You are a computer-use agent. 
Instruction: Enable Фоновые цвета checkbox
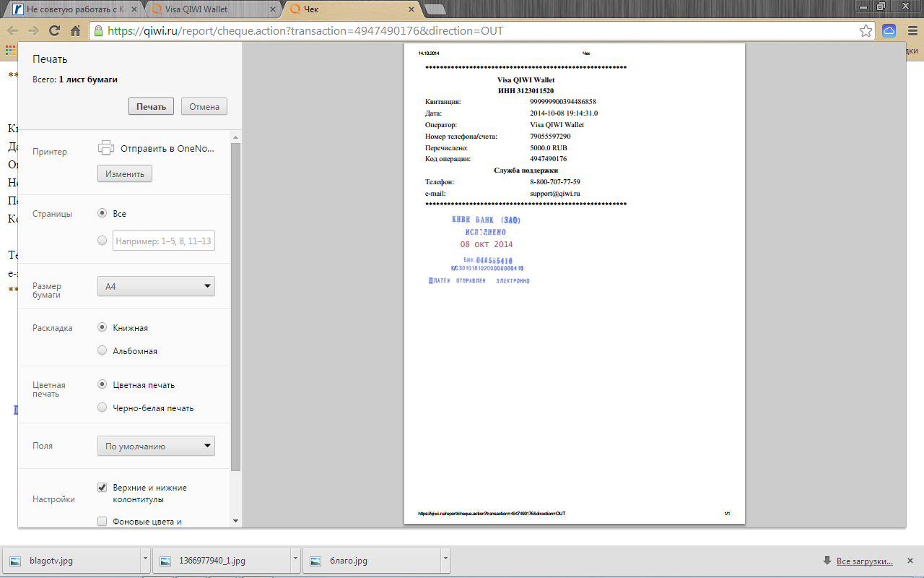pyautogui.click(x=103, y=521)
